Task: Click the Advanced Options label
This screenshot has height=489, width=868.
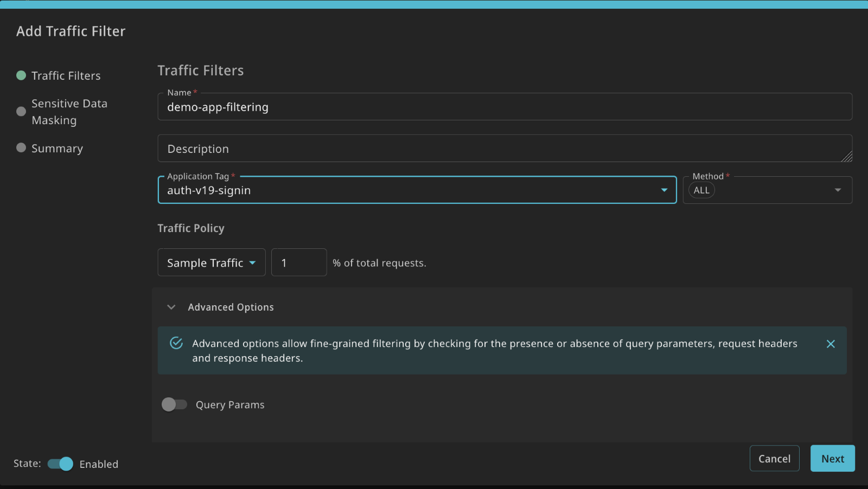Action: [x=231, y=307]
